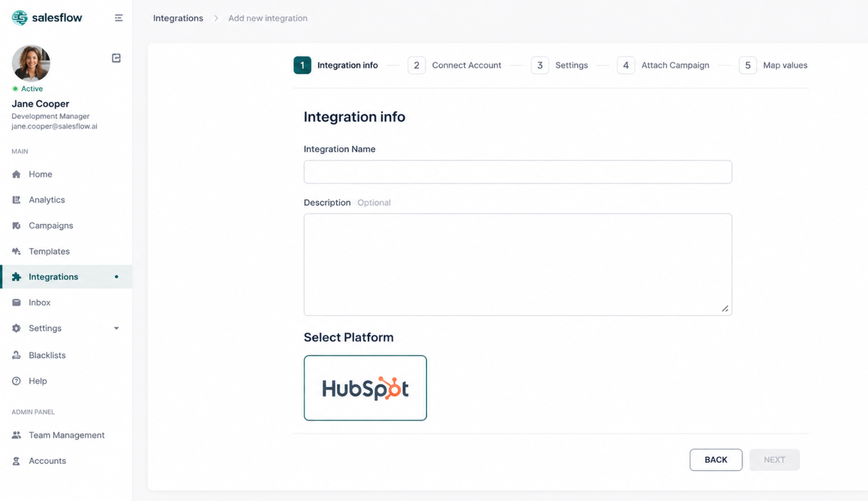Click the BACK button

(716, 460)
